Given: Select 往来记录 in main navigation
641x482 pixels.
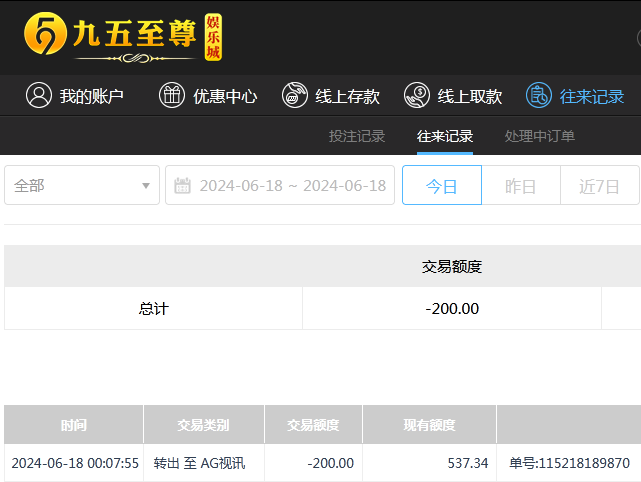Looking at the screenshot, I should (575, 96).
